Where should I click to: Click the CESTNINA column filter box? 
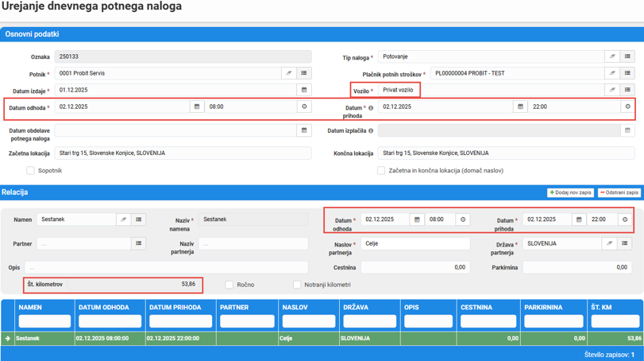488,321
